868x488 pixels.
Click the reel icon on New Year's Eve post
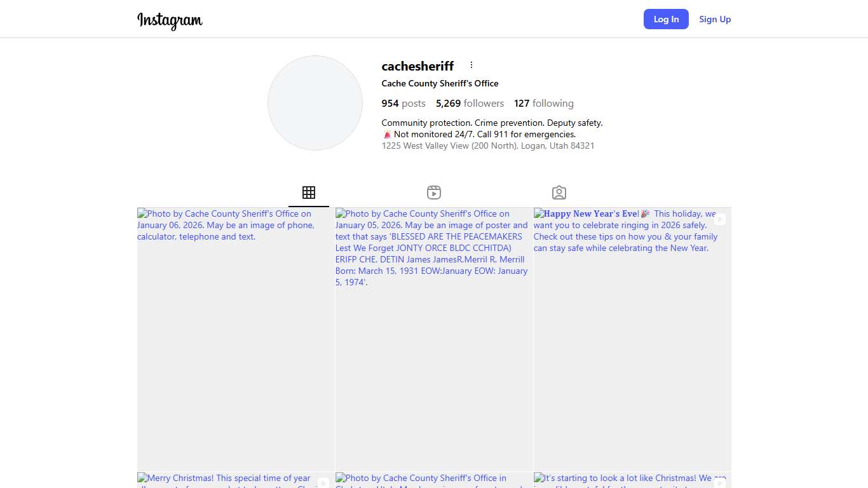click(x=719, y=219)
